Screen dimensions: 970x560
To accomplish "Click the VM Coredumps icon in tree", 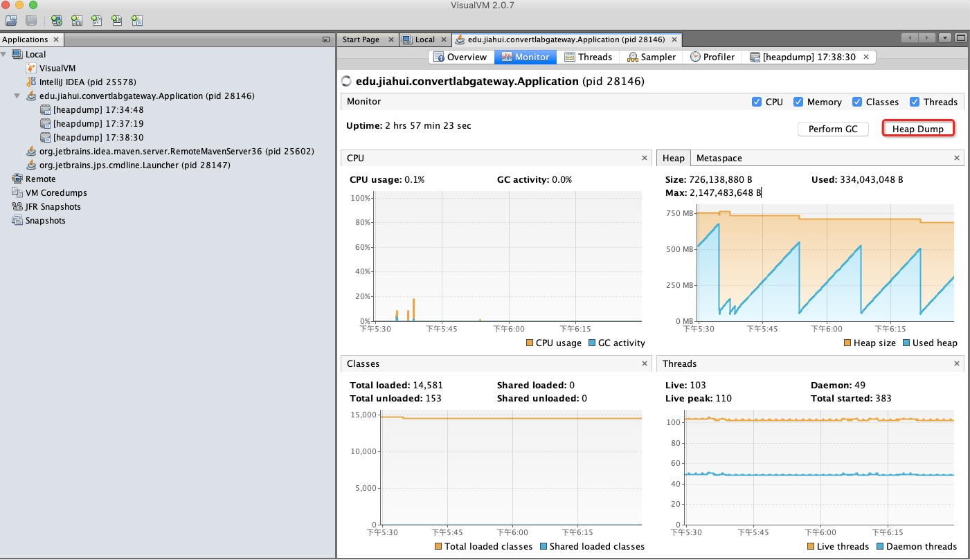I will click(17, 192).
